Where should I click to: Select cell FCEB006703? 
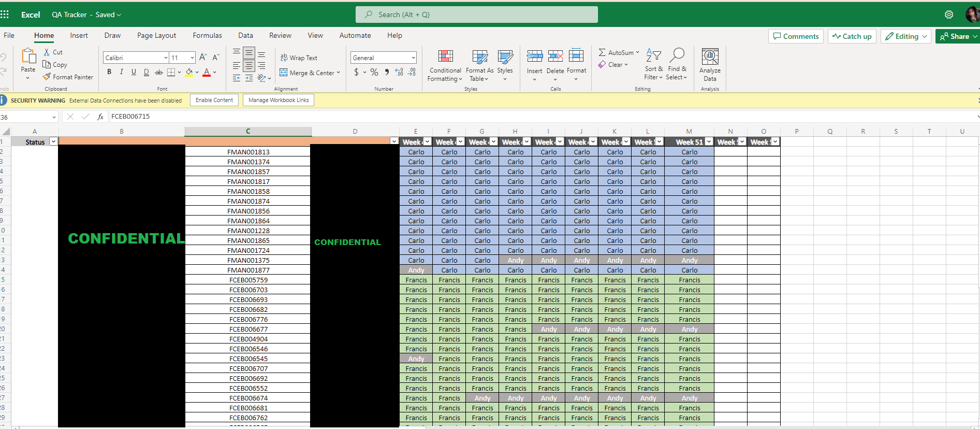point(248,290)
